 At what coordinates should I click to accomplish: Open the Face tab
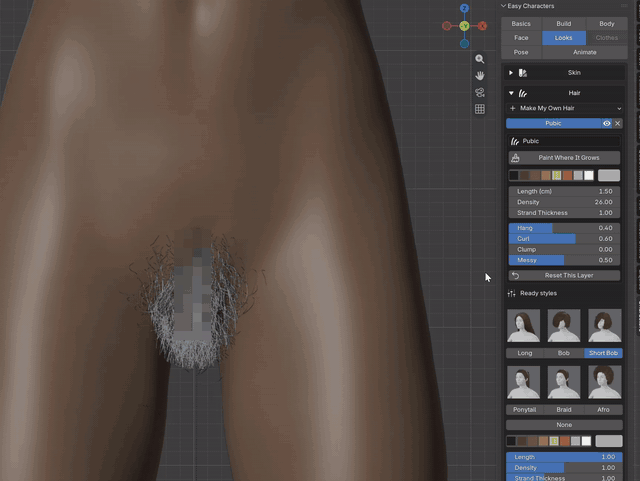pyautogui.click(x=521, y=38)
